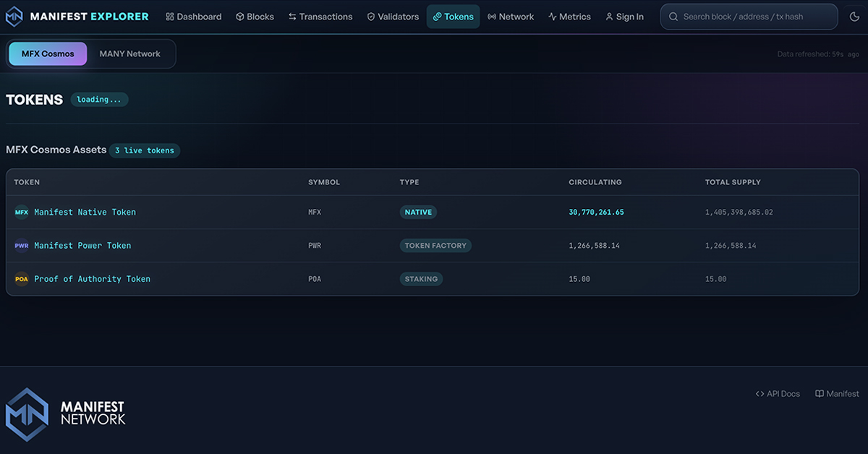Go to Blocks in the navigation

[x=255, y=17]
